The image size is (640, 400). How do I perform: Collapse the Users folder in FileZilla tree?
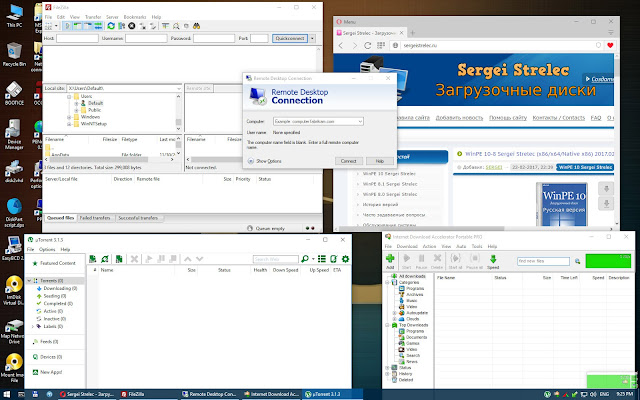(x=69, y=96)
